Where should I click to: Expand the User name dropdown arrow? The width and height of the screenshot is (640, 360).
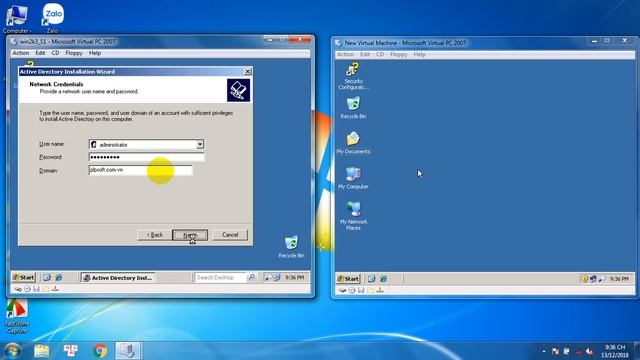[x=200, y=144]
